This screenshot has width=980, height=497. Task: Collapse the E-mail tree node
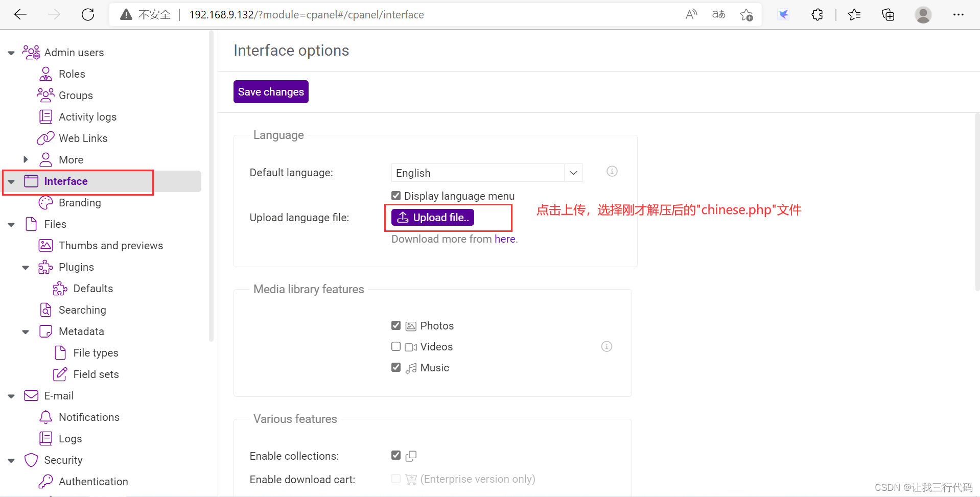click(x=11, y=396)
